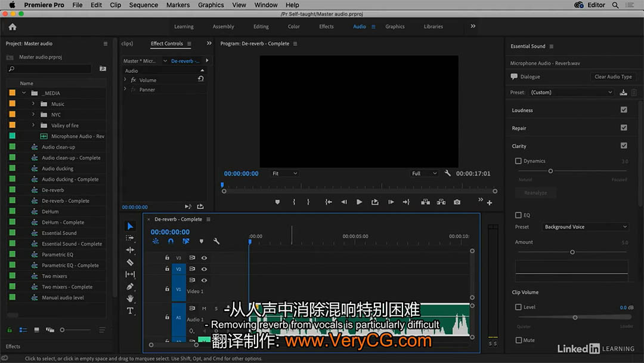The height and width of the screenshot is (363, 644).
Task: Open the Sequence menu
Action: point(143,5)
